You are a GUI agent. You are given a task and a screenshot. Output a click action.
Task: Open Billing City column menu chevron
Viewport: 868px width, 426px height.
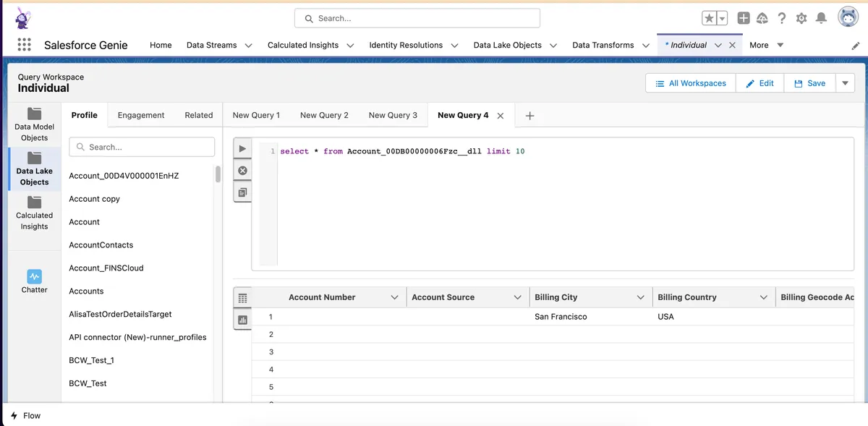[641, 297]
